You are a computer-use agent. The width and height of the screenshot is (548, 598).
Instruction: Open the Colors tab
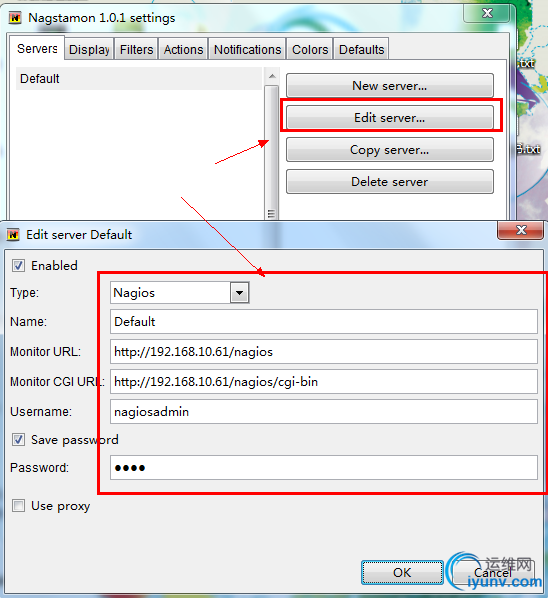[x=310, y=50]
